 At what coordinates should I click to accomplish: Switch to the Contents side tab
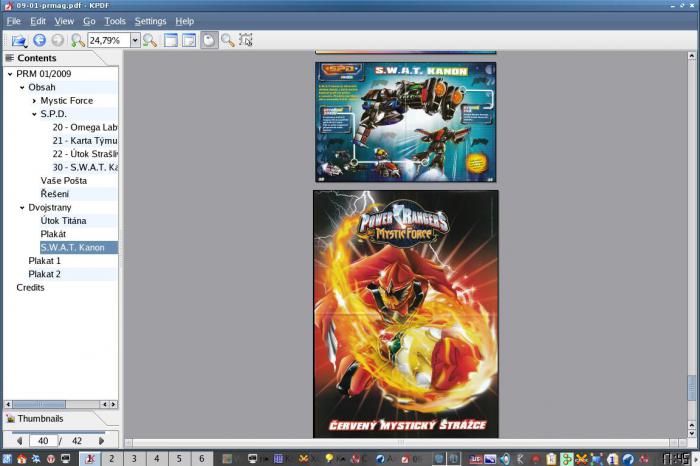click(x=37, y=58)
